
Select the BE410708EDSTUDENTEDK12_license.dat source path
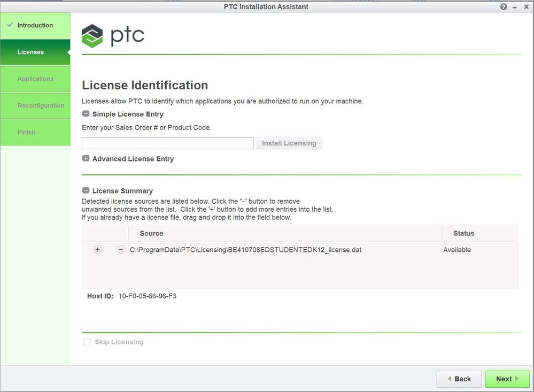[x=245, y=250]
